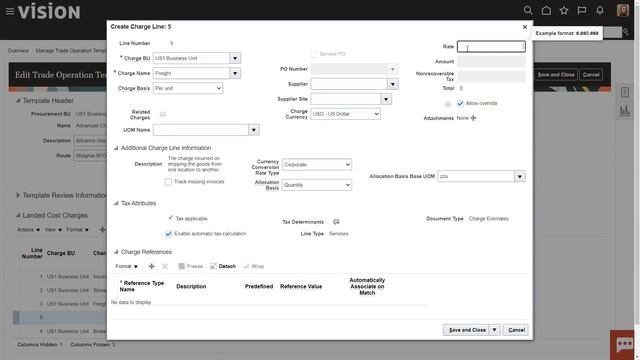Open View menu in Landed Cost Charges
The image size is (640, 360).
[x=53, y=230]
